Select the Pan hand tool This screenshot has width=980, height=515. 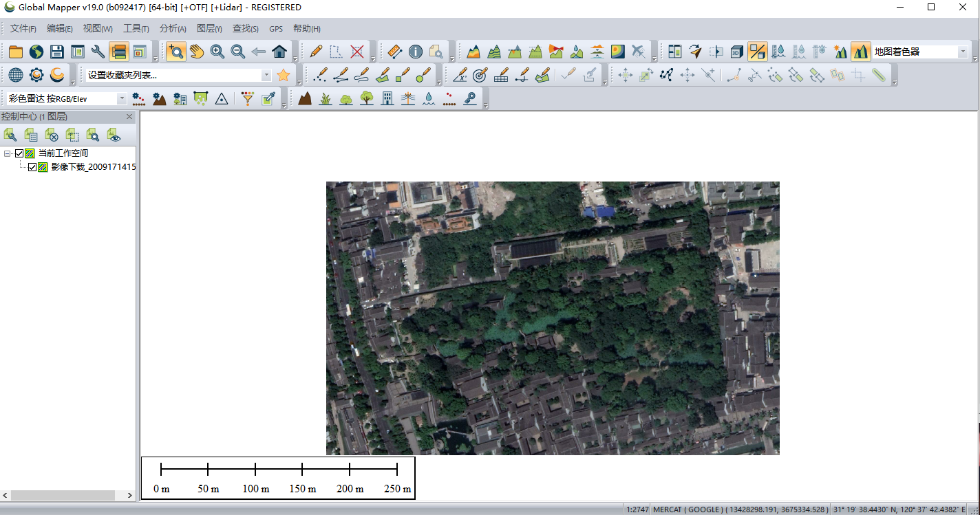197,52
